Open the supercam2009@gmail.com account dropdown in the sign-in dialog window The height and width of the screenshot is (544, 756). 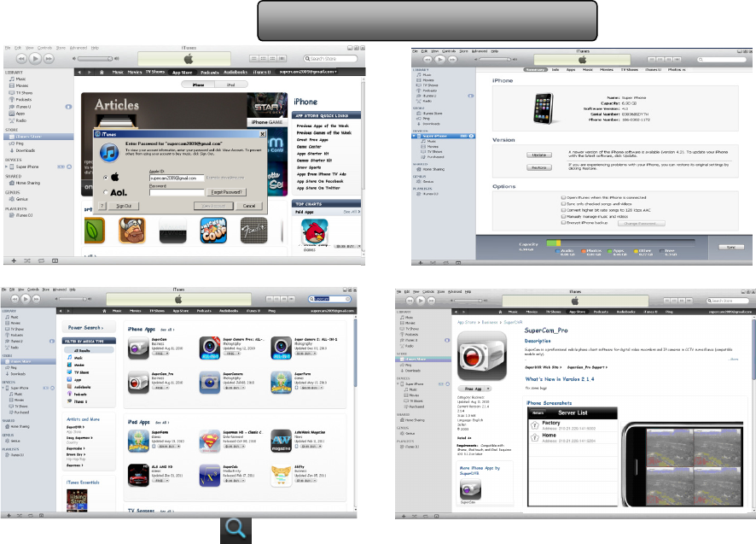click(308, 72)
